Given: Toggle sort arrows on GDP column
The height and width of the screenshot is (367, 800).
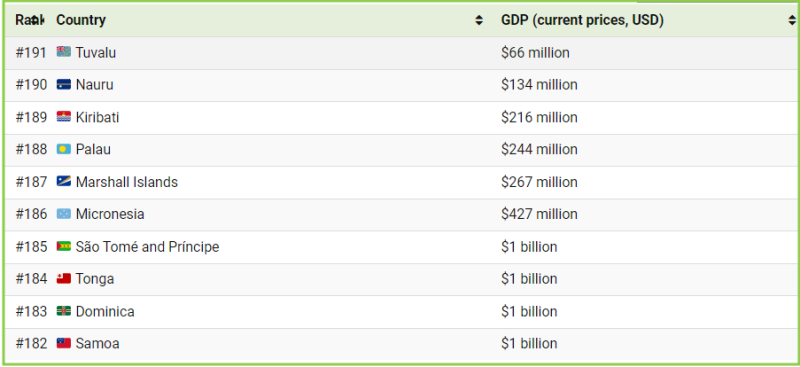Looking at the screenshot, I should click(x=792, y=20).
